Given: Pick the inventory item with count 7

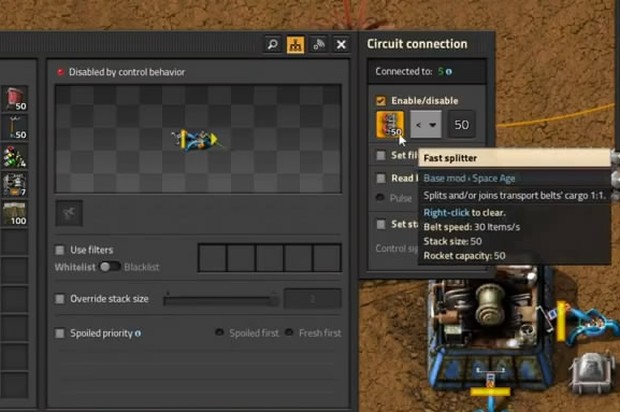Looking at the screenshot, I should [15, 185].
